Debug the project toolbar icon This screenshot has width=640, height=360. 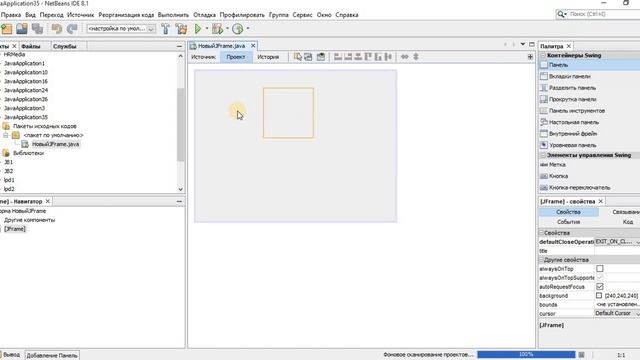[218, 29]
